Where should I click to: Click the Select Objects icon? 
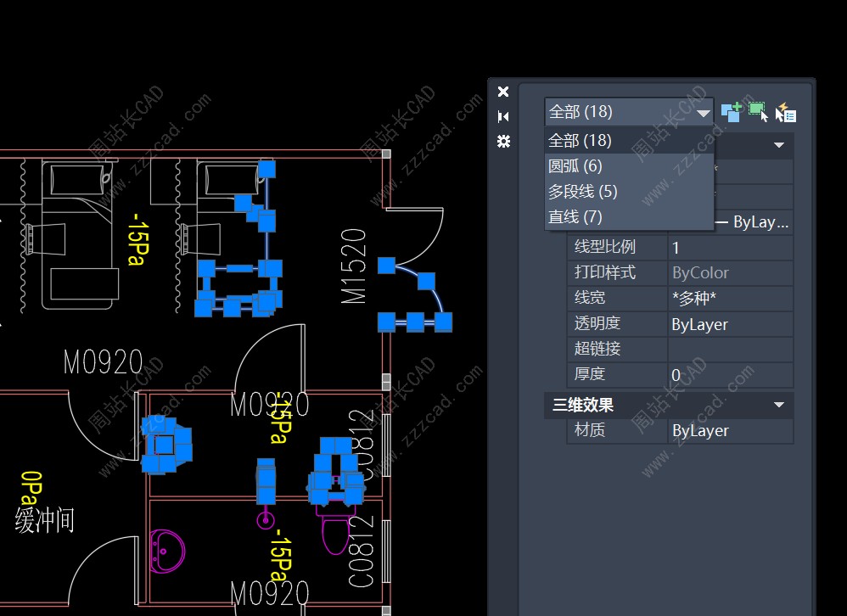(758, 111)
